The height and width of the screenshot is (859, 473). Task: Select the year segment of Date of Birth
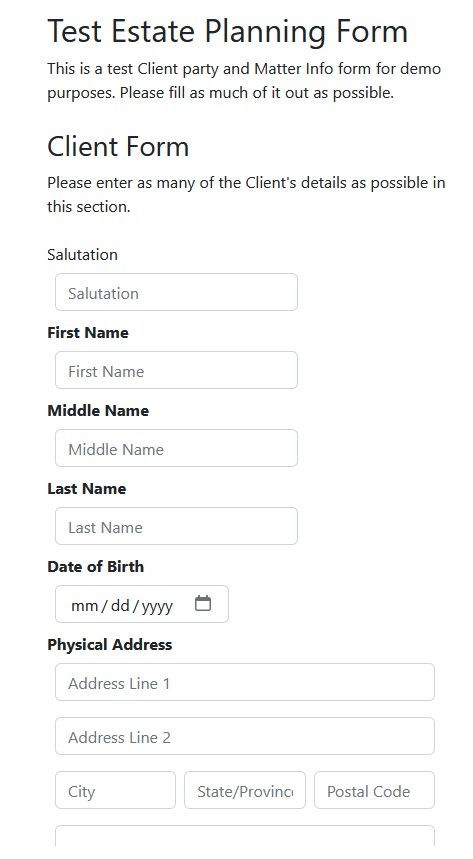157,605
